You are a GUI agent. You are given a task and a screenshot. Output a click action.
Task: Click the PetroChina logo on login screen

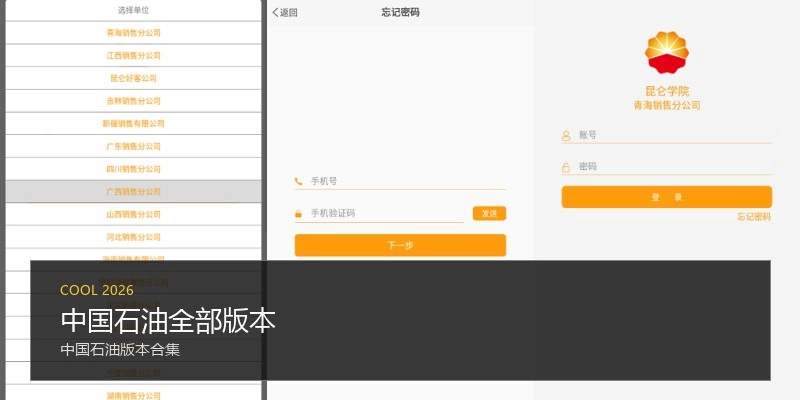point(666,52)
